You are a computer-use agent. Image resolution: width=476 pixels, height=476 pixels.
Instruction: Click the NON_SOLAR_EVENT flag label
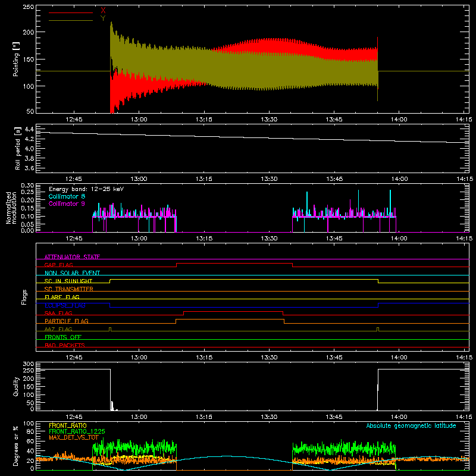[x=72, y=273]
